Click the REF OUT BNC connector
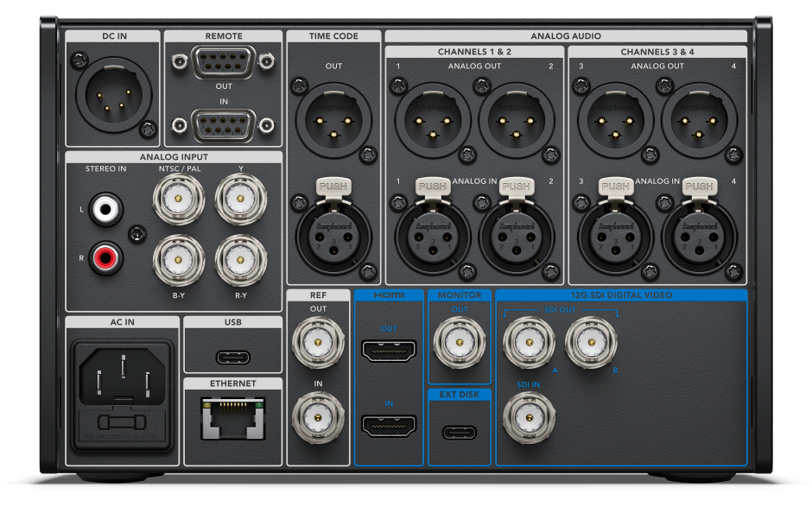The height and width of the screenshot is (507, 812). [319, 343]
